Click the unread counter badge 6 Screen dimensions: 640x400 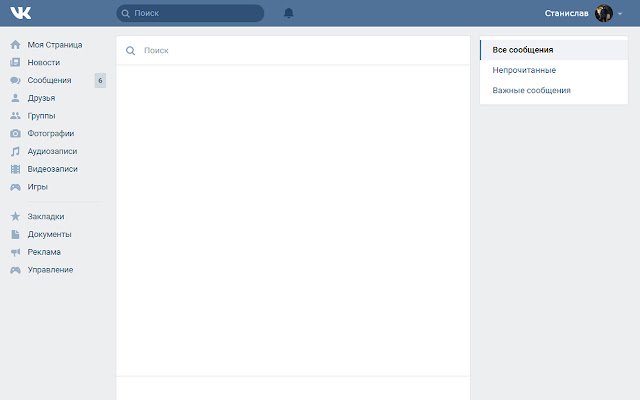(x=100, y=80)
